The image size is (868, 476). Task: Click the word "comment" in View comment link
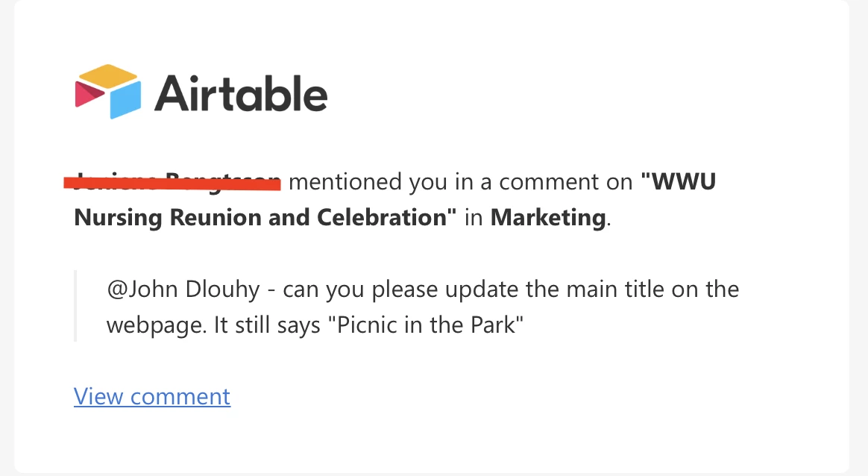(x=180, y=397)
